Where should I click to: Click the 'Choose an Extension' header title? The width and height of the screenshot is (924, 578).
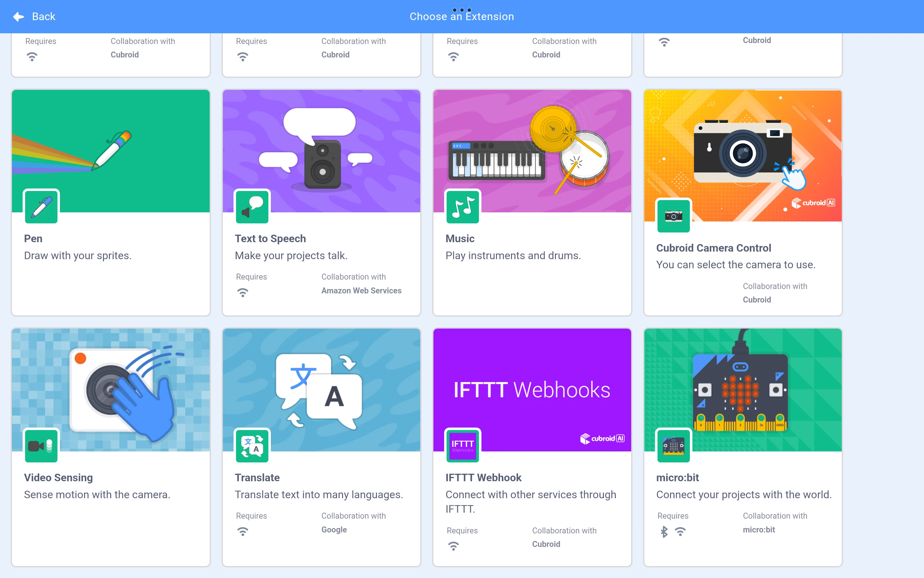462,16
